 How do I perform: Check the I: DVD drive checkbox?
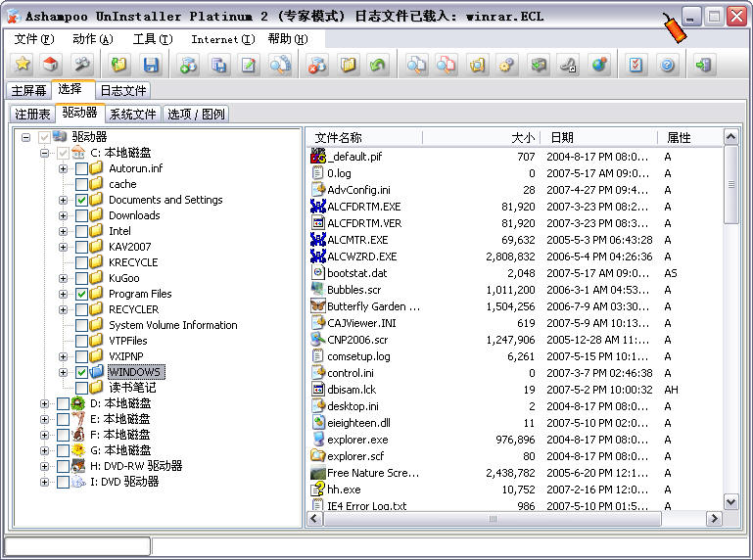click(63, 482)
